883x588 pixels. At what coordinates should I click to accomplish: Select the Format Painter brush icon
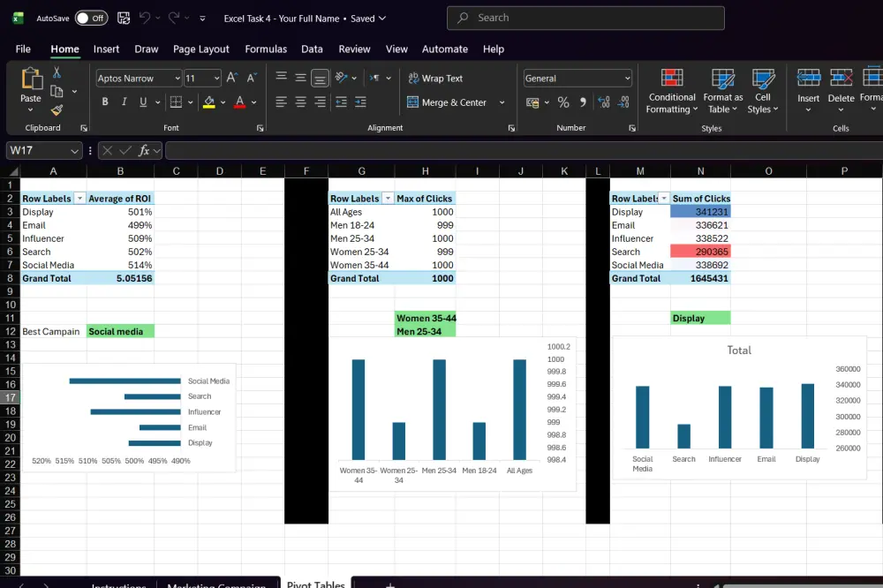[x=57, y=109]
